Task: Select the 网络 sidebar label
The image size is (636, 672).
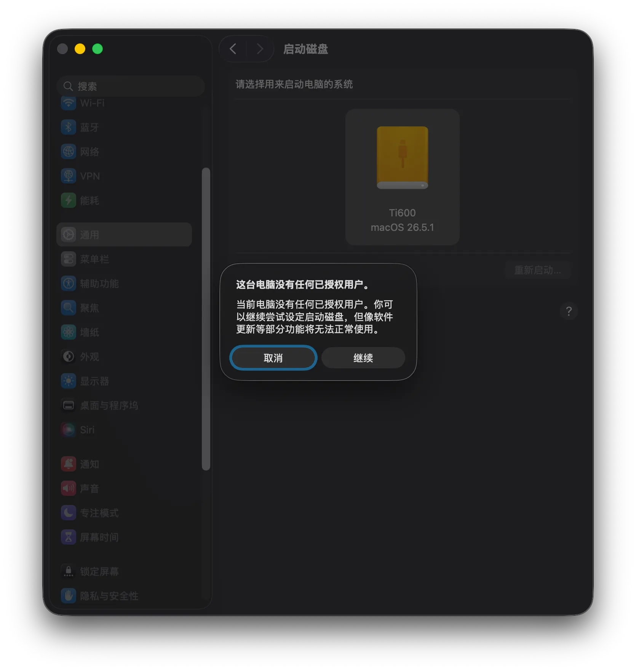Action: tap(89, 152)
